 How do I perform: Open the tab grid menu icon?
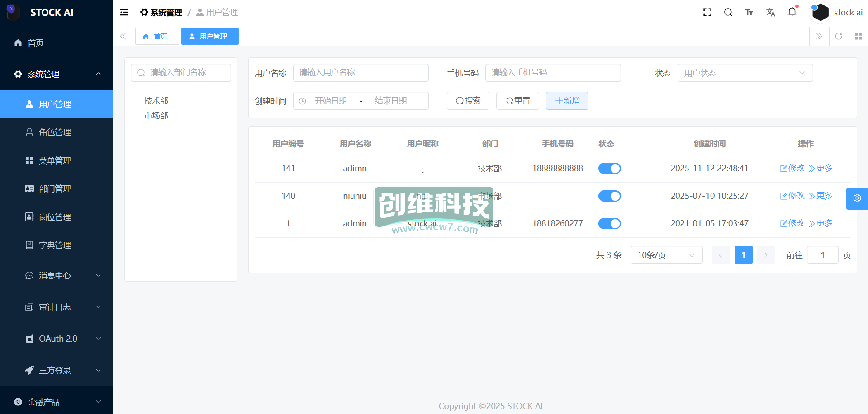858,36
